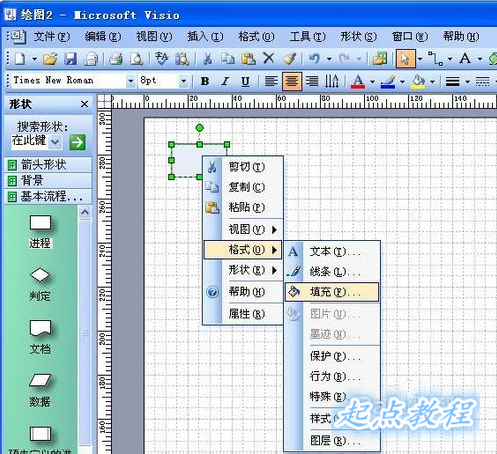The image size is (497, 454).
Task: Click the line weight icon
Action: (452, 81)
